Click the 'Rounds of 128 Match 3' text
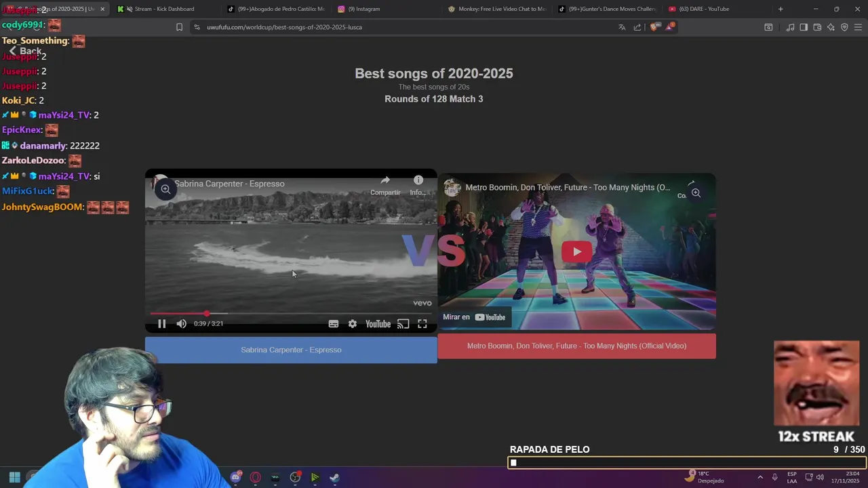Image resolution: width=868 pixels, height=488 pixels. [434, 99]
